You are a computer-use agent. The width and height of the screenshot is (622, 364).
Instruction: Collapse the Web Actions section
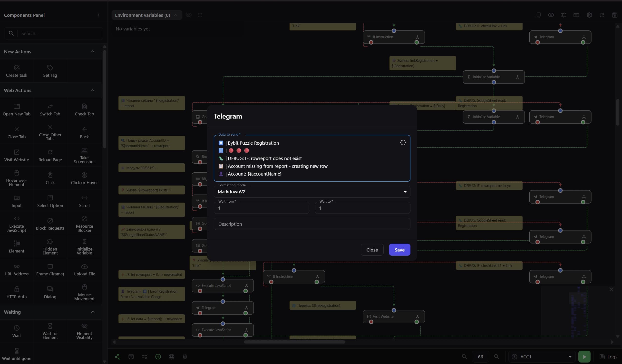coord(93,90)
